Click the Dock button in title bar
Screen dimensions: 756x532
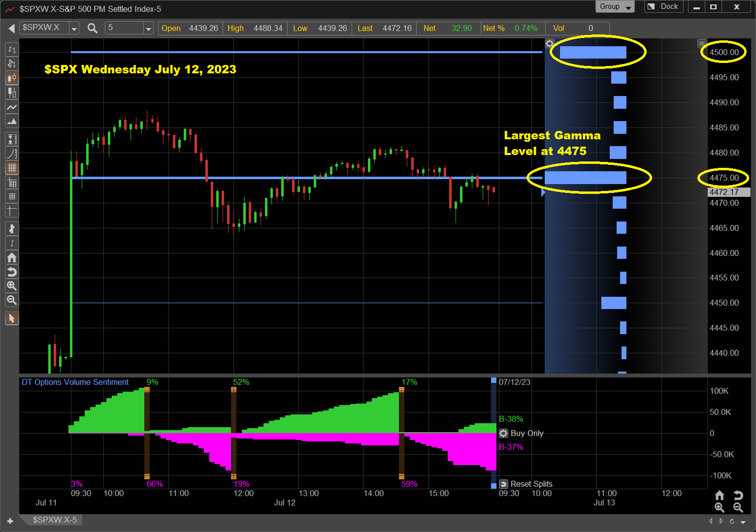pyautogui.click(x=663, y=6)
